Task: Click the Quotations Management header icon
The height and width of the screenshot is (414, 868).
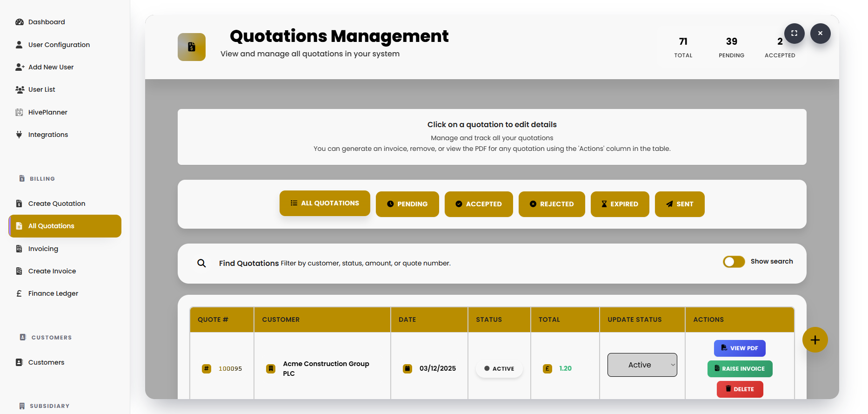Action: [x=192, y=47]
